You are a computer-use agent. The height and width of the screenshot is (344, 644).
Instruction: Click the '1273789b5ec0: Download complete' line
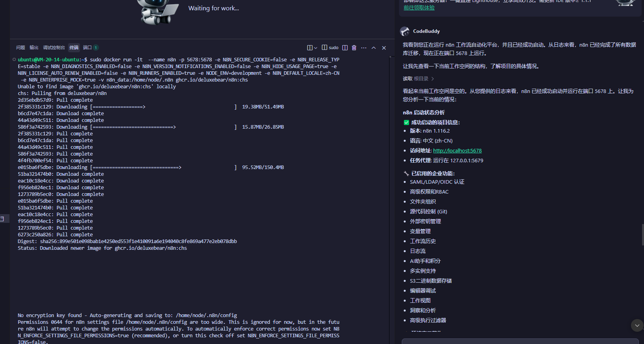[61, 194]
